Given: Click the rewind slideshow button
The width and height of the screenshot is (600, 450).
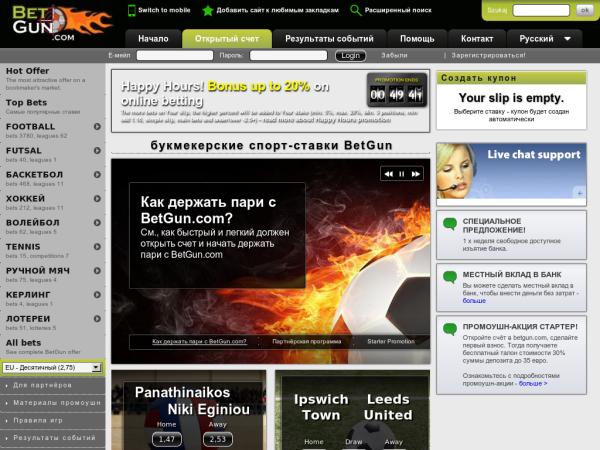Looking at the screenshot, I should tap(389, 174).
